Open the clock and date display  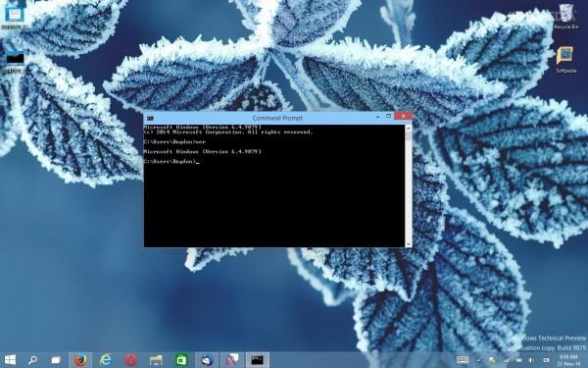click(x=568, y=360)
